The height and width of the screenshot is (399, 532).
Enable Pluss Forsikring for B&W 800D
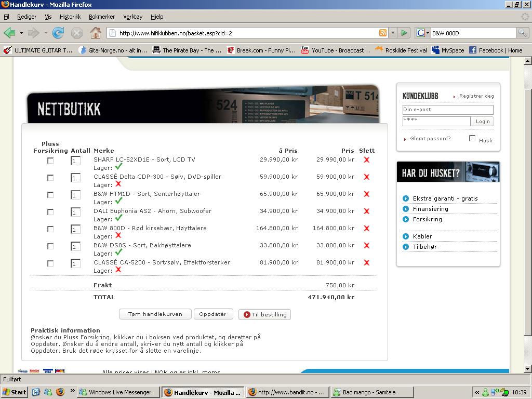point(50,229)
